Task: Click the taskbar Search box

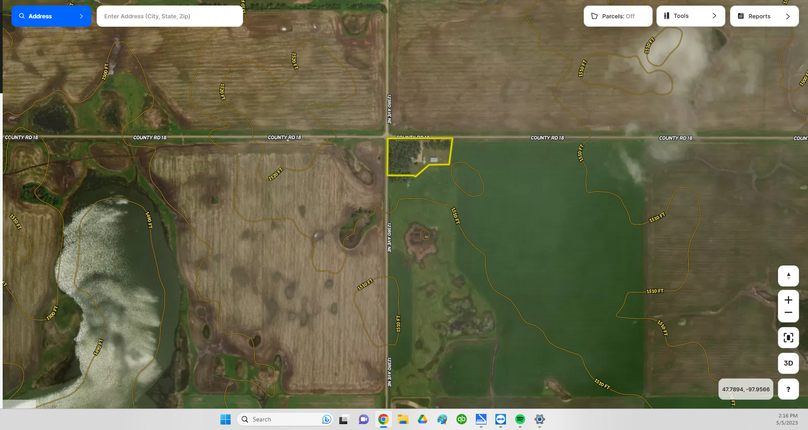Action: 284,419
